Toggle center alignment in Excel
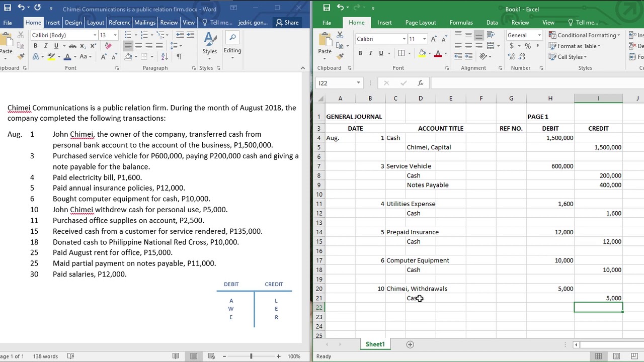Viewport: 644px width, 362px height. [x=468, y=46]
